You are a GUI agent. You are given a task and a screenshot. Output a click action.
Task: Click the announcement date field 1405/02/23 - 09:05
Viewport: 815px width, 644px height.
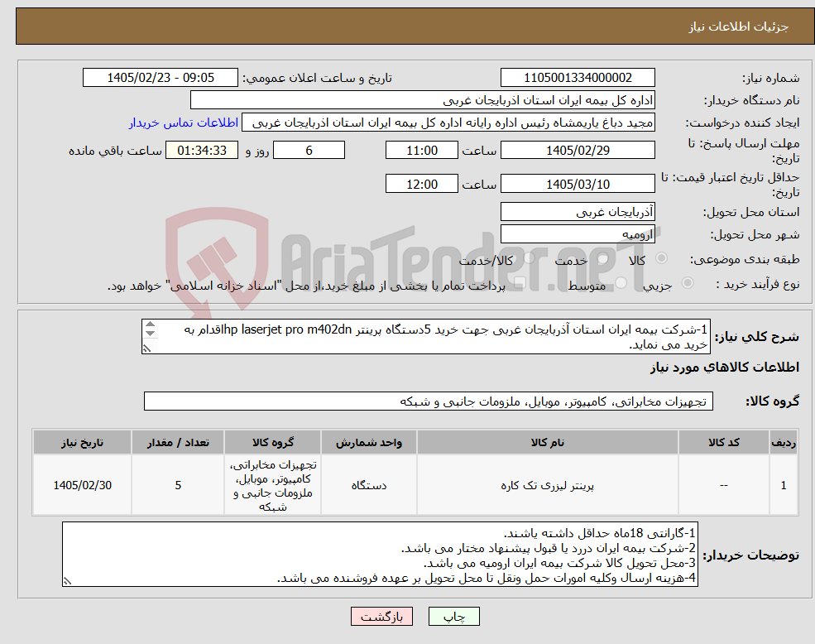coord(160,78)
